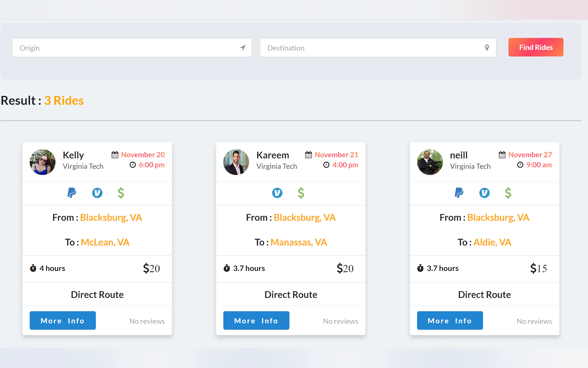Click PayPal icon on neill's ride card
This screenshot has height=368, width=588.
click(x=459, y=193)
